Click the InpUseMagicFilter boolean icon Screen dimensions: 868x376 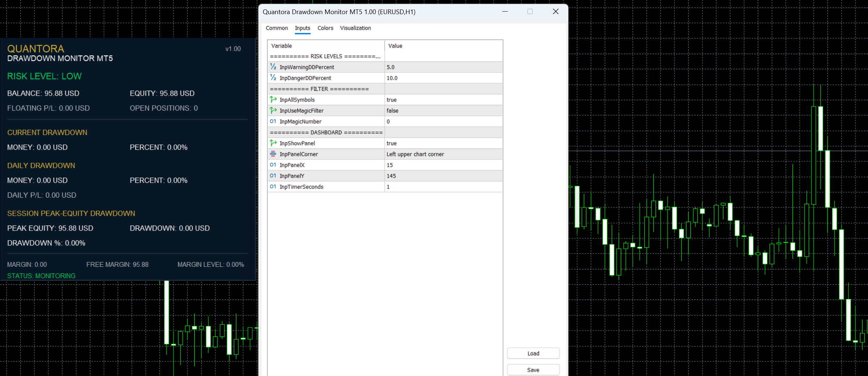pos(273,110)
